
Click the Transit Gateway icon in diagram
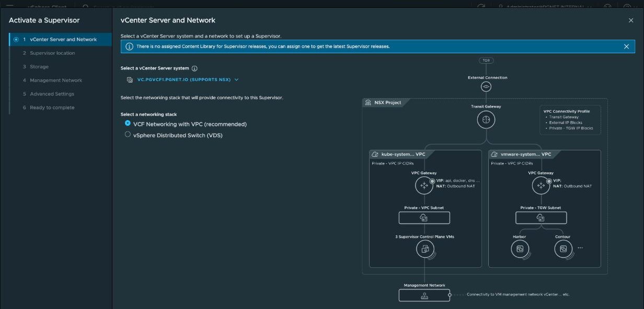[486, 120]
